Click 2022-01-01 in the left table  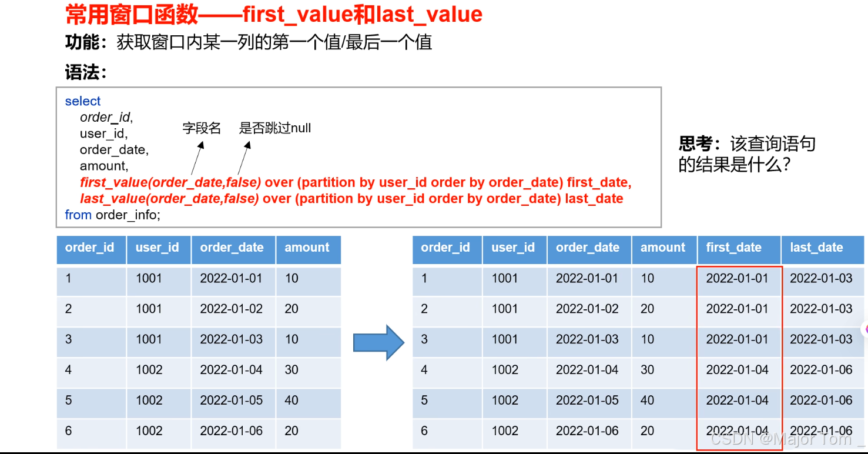[x=231, y=279]
